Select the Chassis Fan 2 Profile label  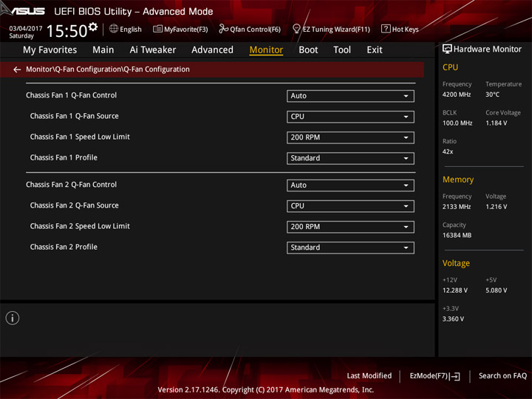tap(64, 247)
